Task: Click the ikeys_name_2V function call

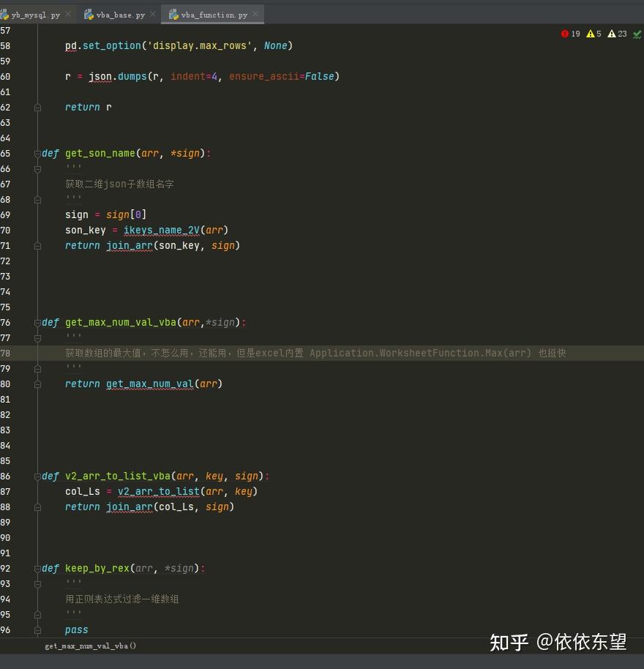Action: 162,230
